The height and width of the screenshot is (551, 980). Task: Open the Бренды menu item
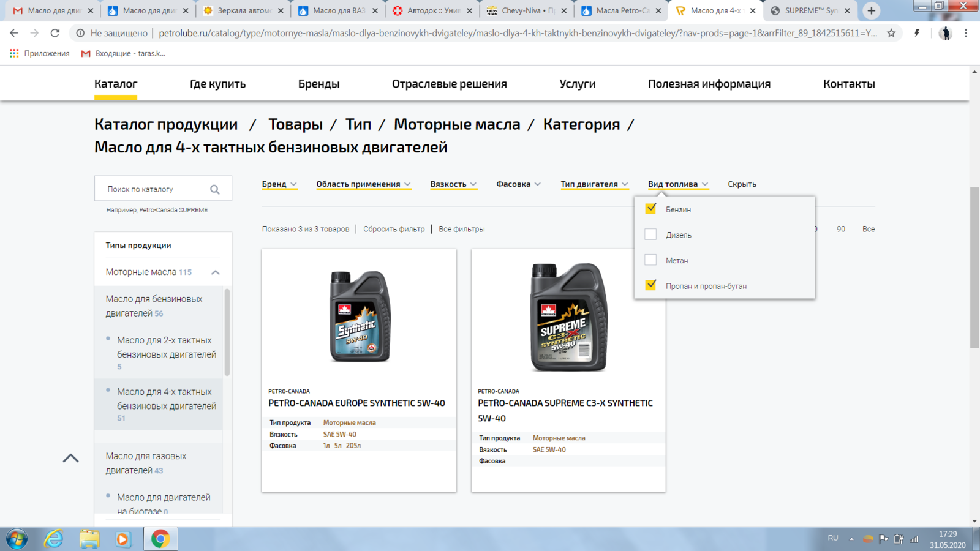tap(318, 84)
